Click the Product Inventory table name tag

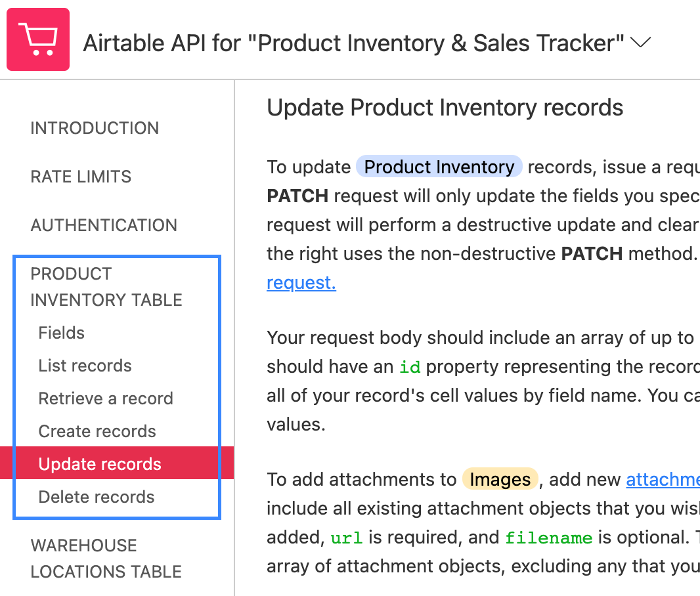[439, 167]
